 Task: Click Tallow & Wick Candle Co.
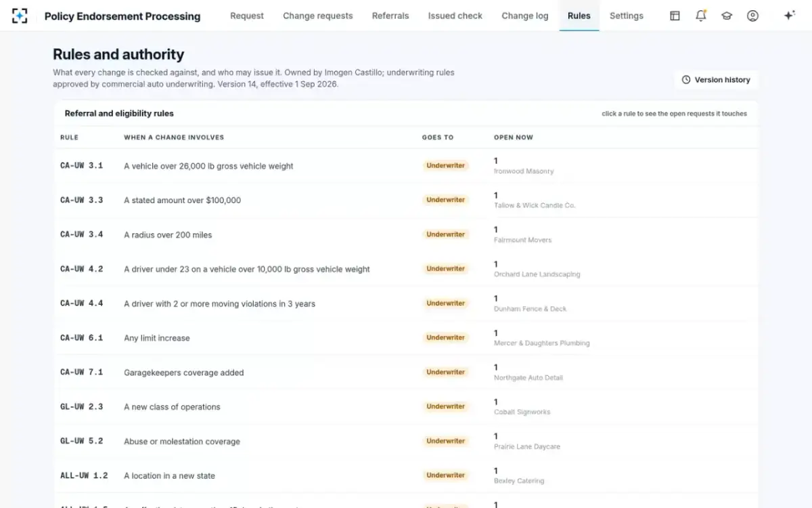(535, 205)
